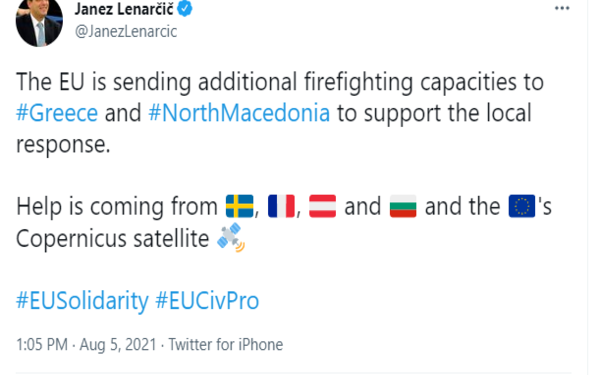Click the Austria flag emoji
The height and width of the screenshot is (375, 600).
323,206
